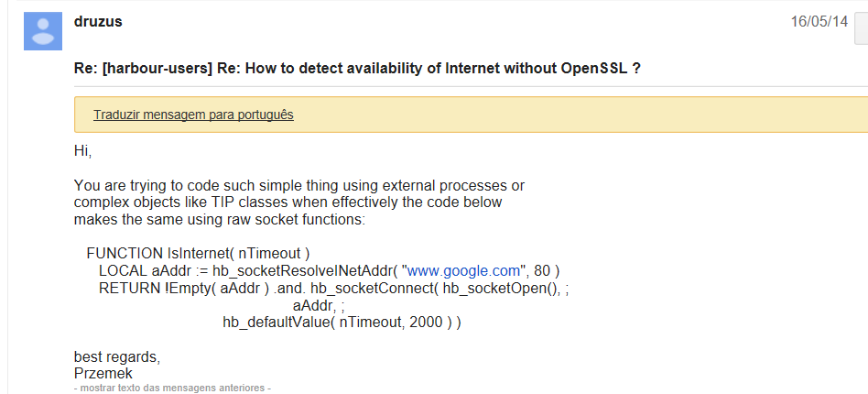The height and width of the screenshot is (394, 868).
Task: Click the RETURN !Empty code line
Action: [333, 288]
